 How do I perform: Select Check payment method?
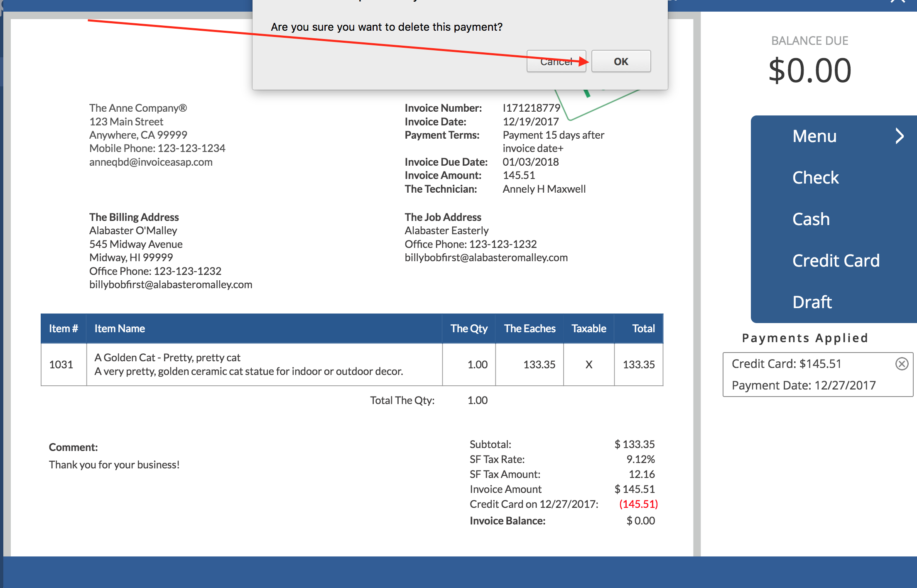pos(815,177)
